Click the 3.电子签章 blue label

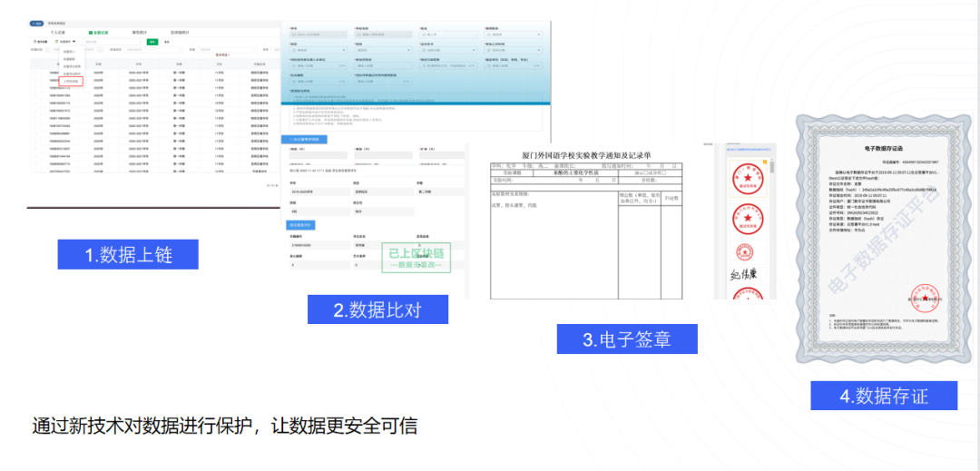(x=627, y=339)
